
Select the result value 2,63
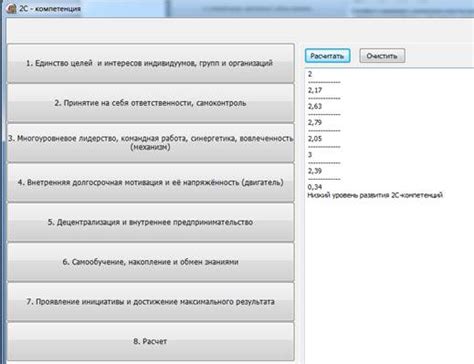coord(315,106)
